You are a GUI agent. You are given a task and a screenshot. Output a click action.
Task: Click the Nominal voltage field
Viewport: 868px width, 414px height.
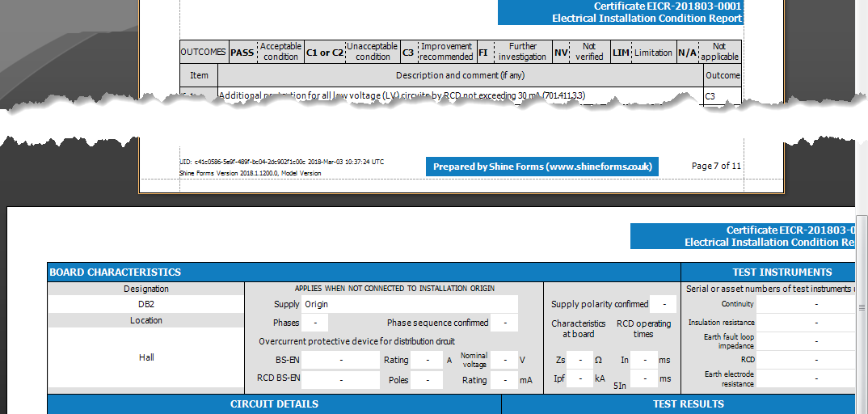[504, 360]
